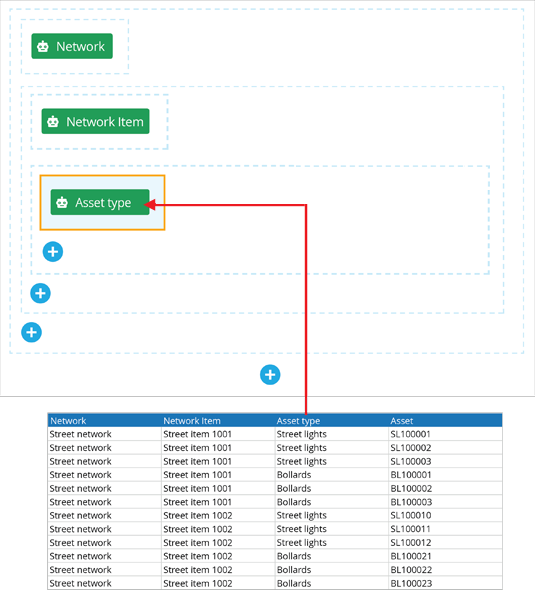Add element below the Asset type block
Screen dimensions: 535x590
coord(53,252)
